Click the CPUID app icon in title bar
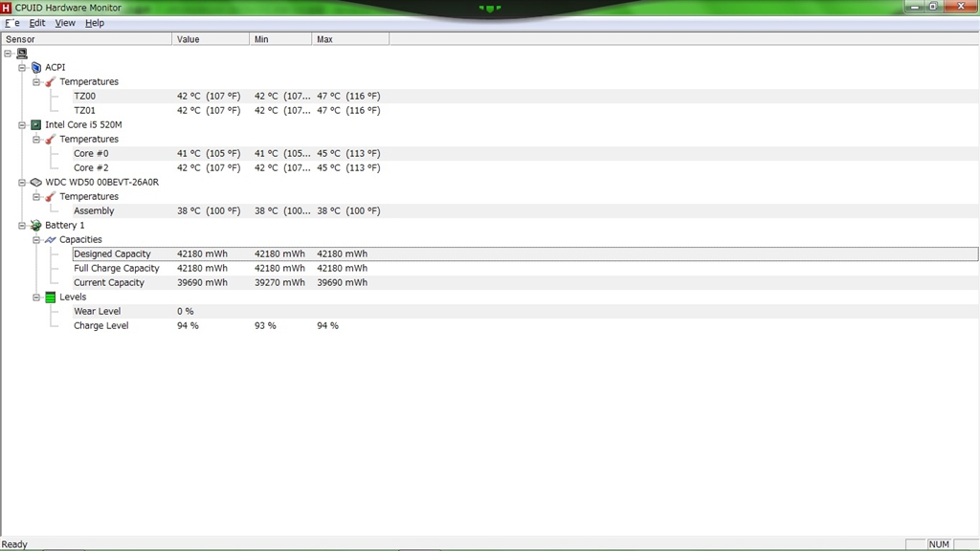 (x=7, y=8)
